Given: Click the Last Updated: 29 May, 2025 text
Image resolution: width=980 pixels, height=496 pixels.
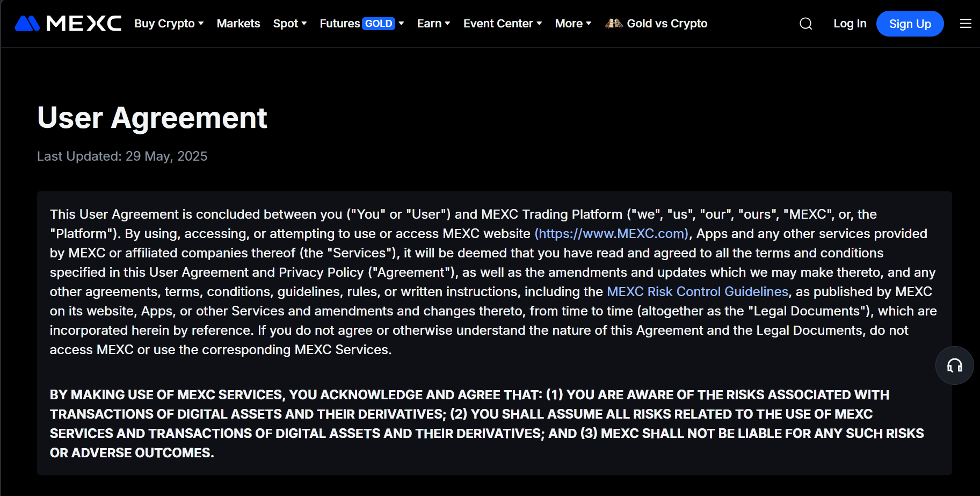Looking at the screenshot, I should [122, 156].
